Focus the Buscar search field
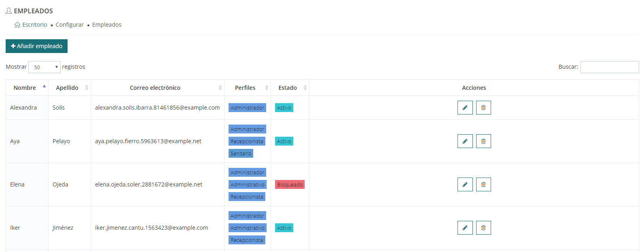 coord(609,67)
